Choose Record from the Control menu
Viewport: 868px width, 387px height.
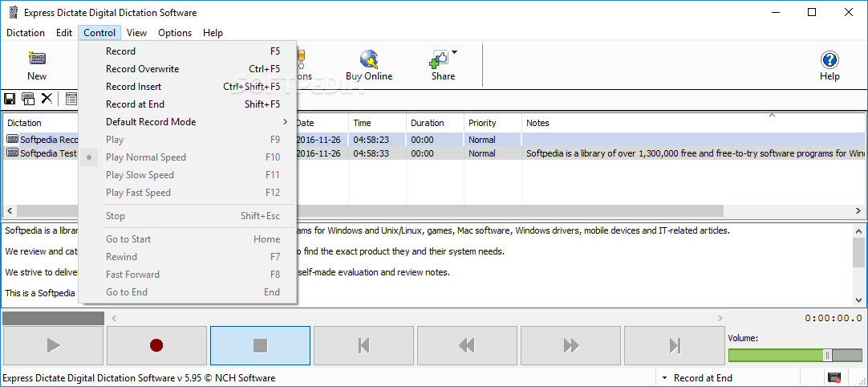188,51
